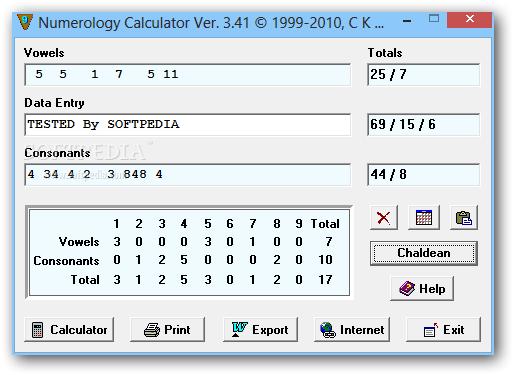Screen dimensions: 514x375
Task: Switch to Chaldean numbering system
Action: point(424,253)
